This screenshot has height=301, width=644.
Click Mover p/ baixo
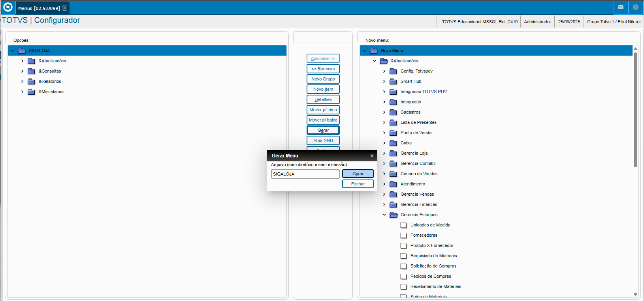(323, 120)
